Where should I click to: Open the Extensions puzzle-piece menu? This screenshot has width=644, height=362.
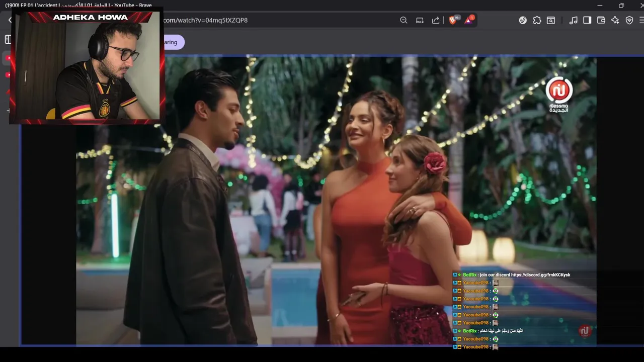coord(537,20)
